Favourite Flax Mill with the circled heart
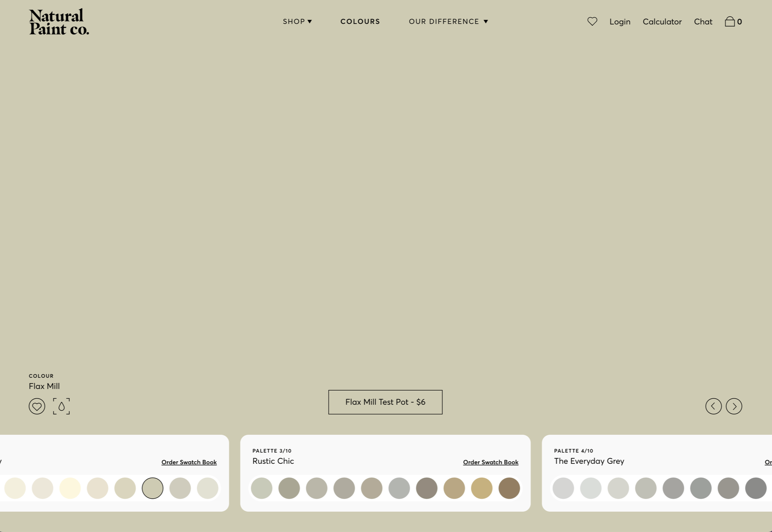Image resolution: width=772 pixels, height=532 pixels. point(37,406)
